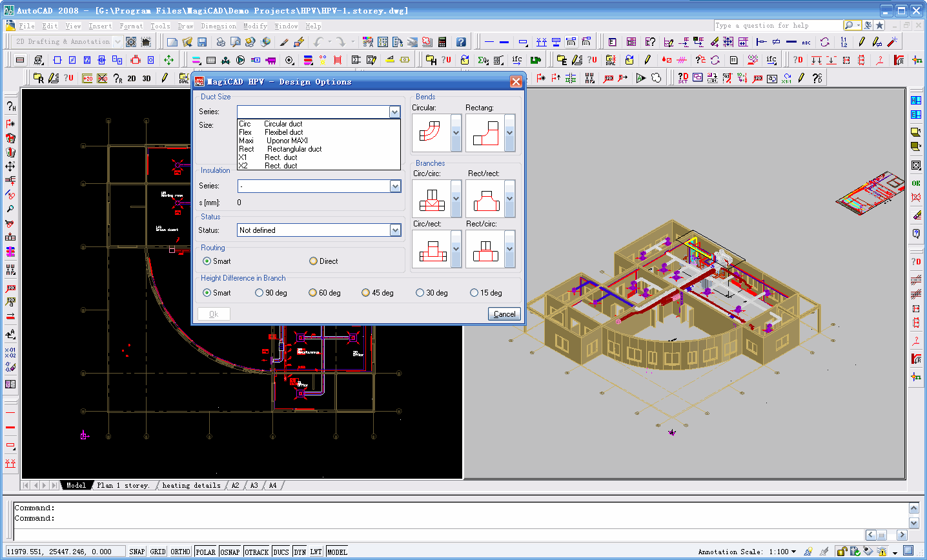Click the Redo arrow icon
The image size is (927, 560).
pyautogui.click(x=340, y=42)
